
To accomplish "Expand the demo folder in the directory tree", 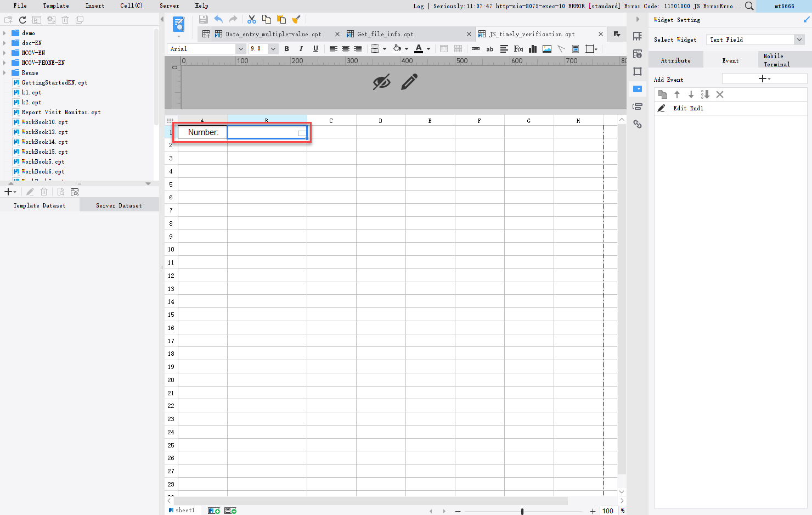I will [5, 33].
